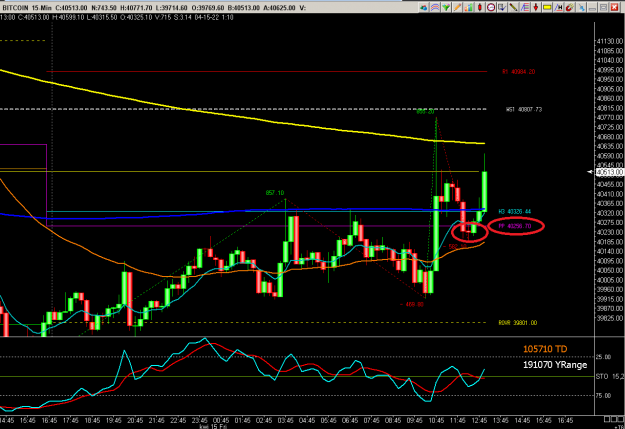
Task: Click the 105710 TD volume readout
Action: 545,349
